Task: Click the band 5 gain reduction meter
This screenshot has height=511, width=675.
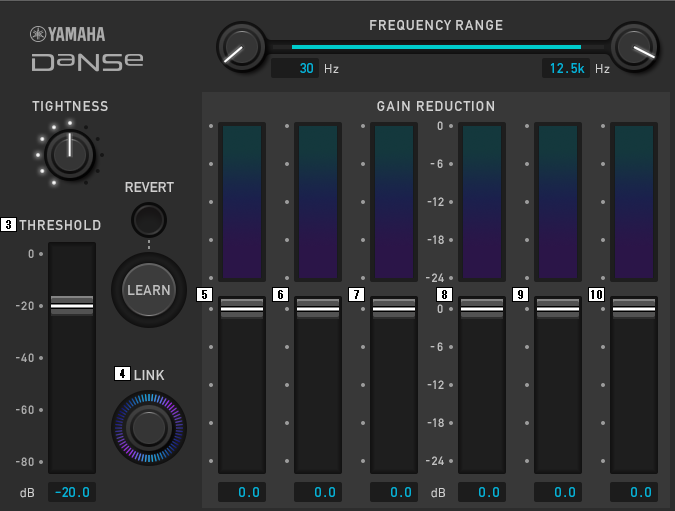Action: pyautogui.click(x=242, y=202)
